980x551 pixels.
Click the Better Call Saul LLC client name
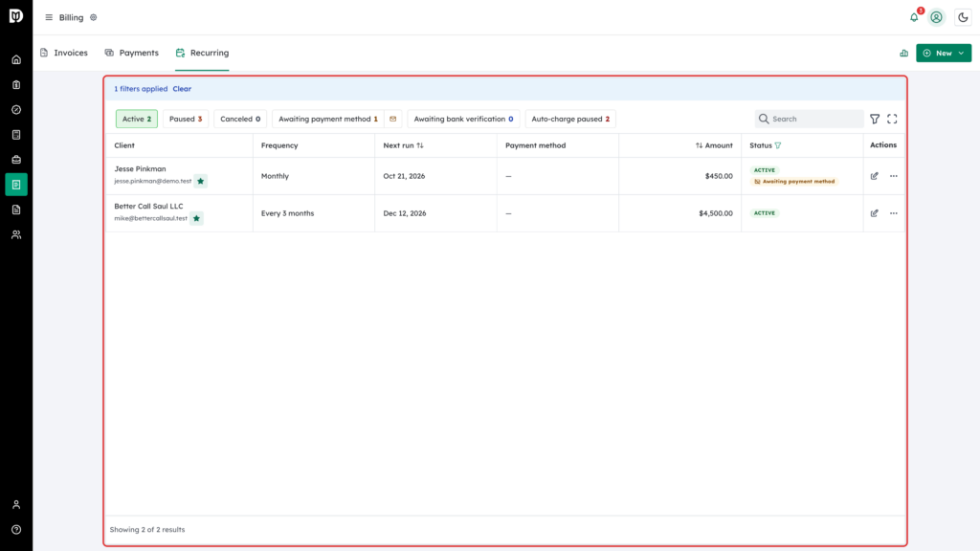[148, 207]
